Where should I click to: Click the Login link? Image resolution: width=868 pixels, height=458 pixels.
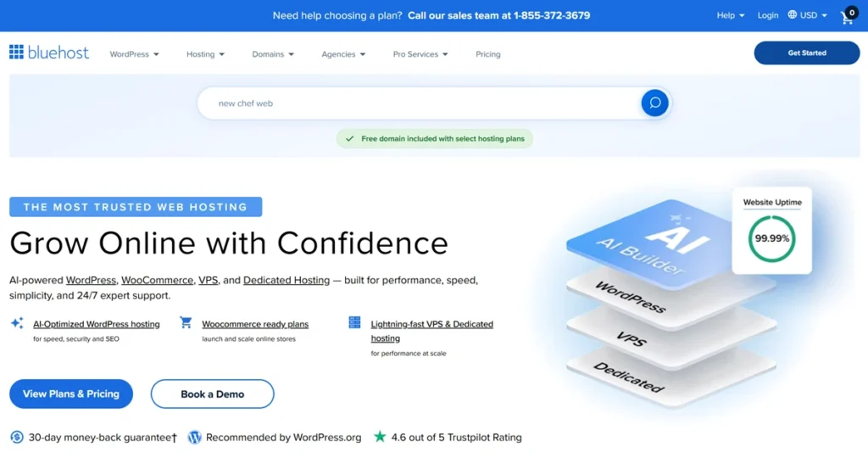click(767, 15)
